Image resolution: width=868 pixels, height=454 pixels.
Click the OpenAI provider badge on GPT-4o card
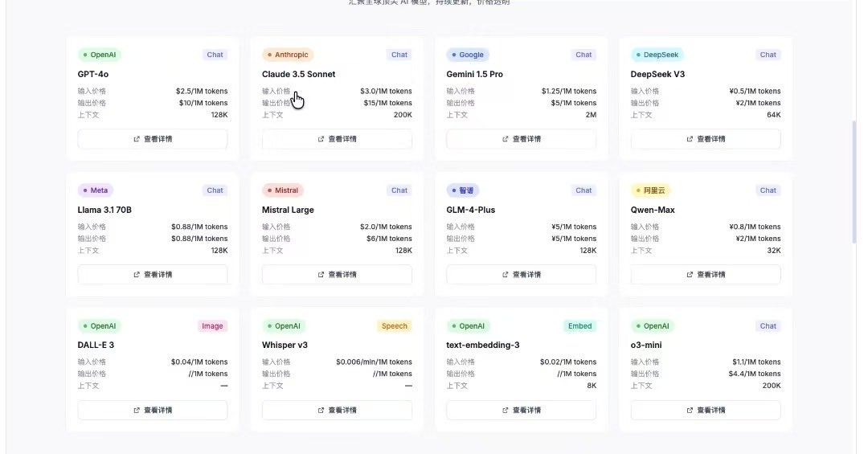[100, 55]
